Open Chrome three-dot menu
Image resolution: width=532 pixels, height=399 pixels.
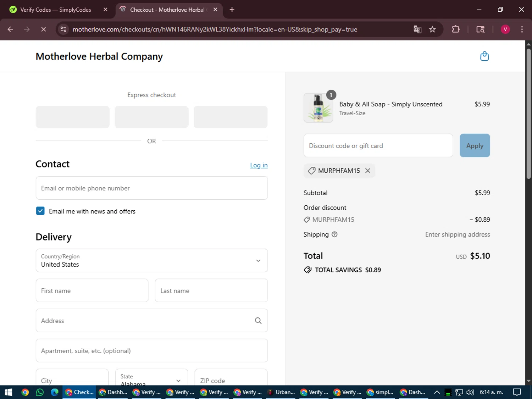pyautogui.click(x=522, y=29)
